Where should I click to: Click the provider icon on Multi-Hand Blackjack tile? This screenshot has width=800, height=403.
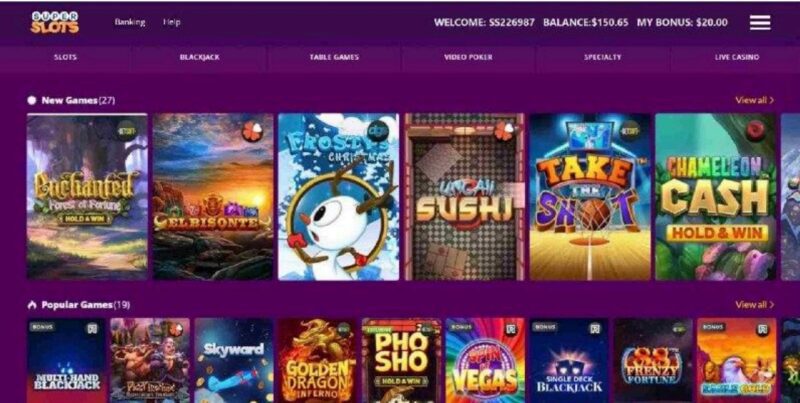tap(92, 329)
